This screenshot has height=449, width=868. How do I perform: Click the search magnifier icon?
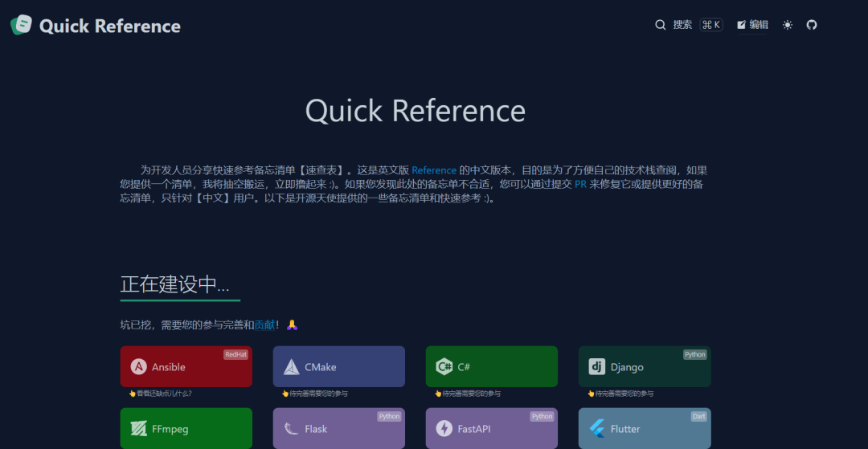(660, 25)
